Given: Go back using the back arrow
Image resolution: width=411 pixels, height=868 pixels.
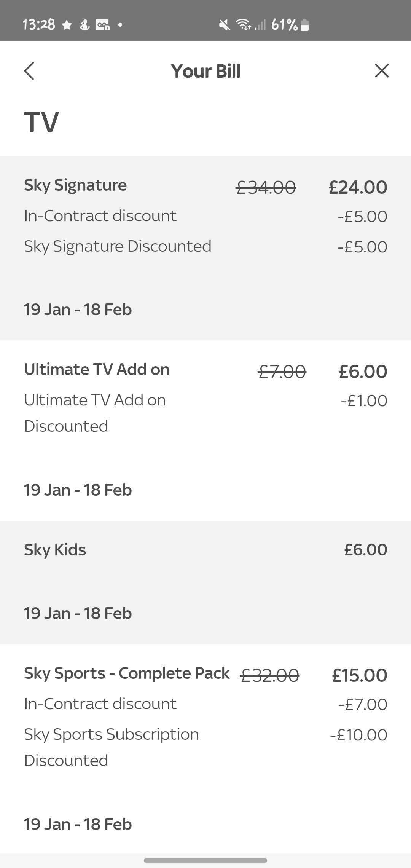Looking at the screenshot, I should (x=29, y=71).
